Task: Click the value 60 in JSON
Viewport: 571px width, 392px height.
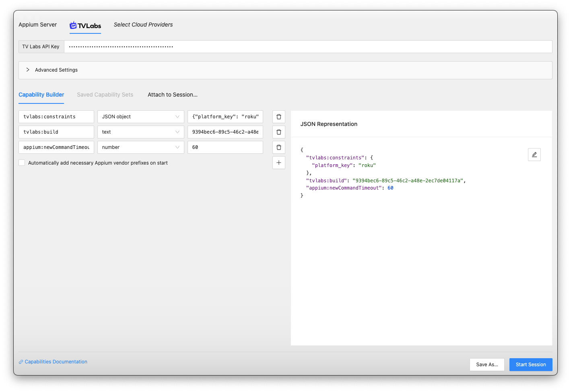Action: pyautogui.click(x=390, y=188)
